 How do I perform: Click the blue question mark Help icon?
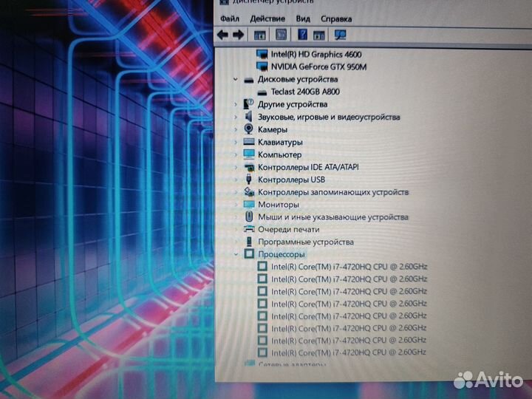tap(302, 35)
